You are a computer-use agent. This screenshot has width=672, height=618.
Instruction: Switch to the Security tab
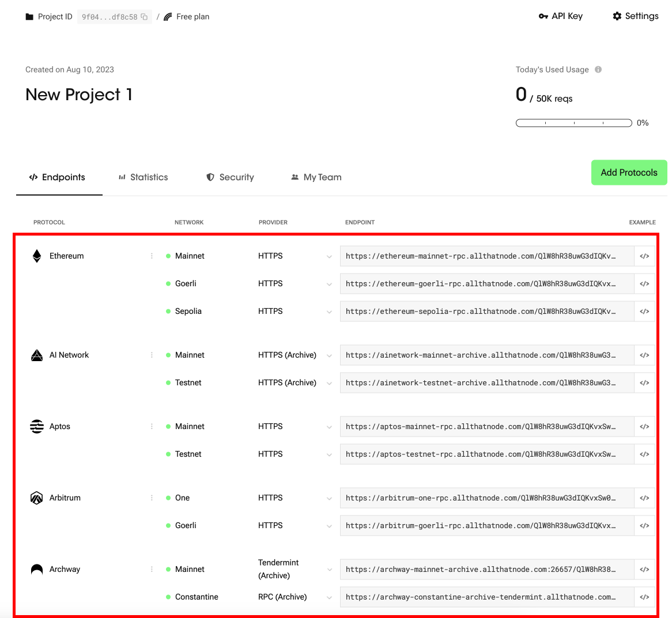(x=230, y=177)
